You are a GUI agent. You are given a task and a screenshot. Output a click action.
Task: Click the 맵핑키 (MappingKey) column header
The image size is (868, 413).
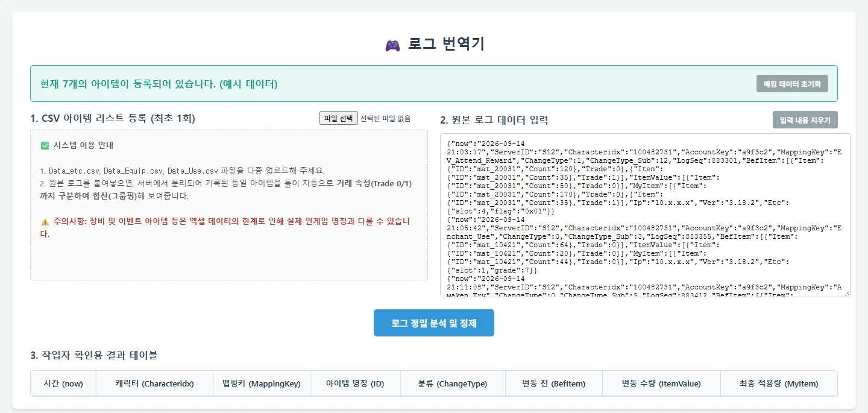261,383
